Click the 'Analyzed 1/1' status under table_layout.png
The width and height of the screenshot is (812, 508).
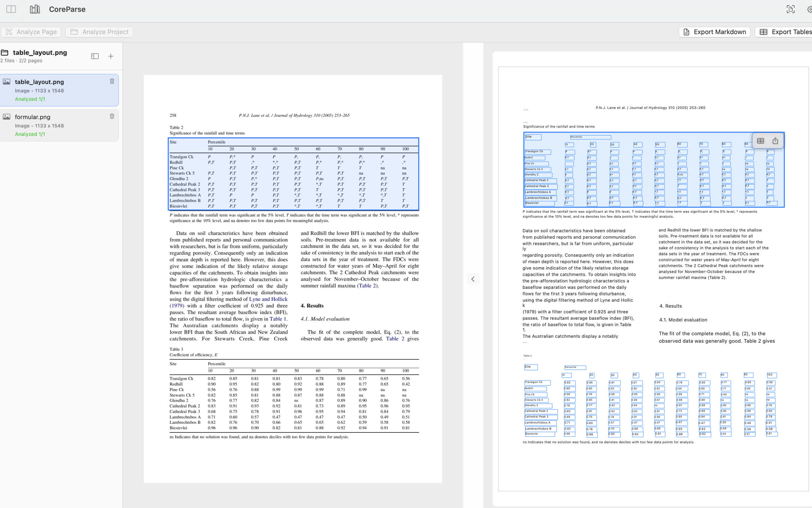[30, 99]
